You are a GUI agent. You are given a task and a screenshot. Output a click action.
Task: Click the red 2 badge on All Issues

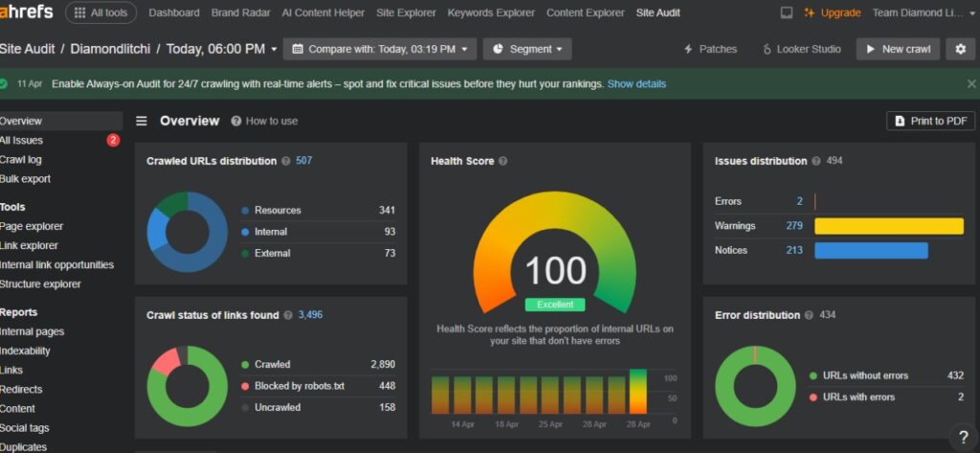[x=113, y=140]
